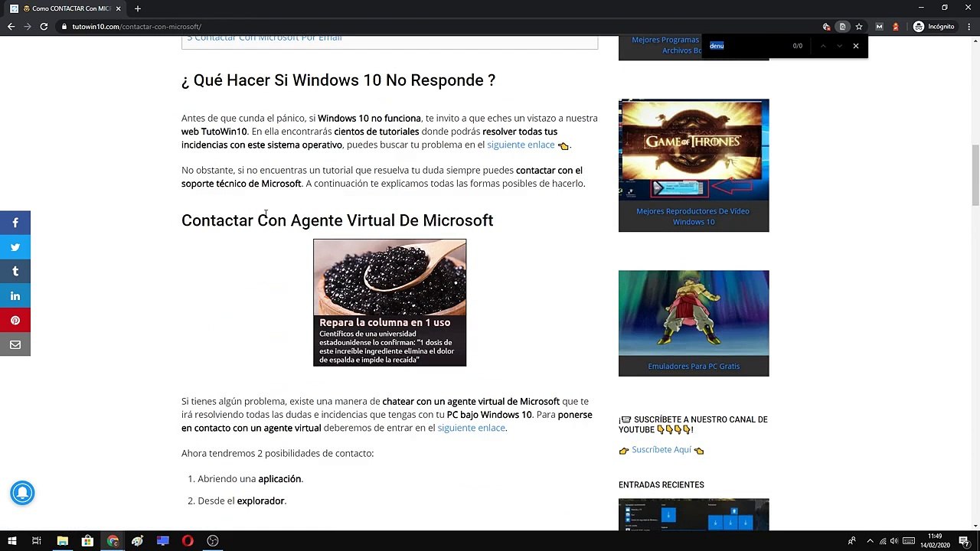Click list item 'Desde el explorador'

point(242,500)
